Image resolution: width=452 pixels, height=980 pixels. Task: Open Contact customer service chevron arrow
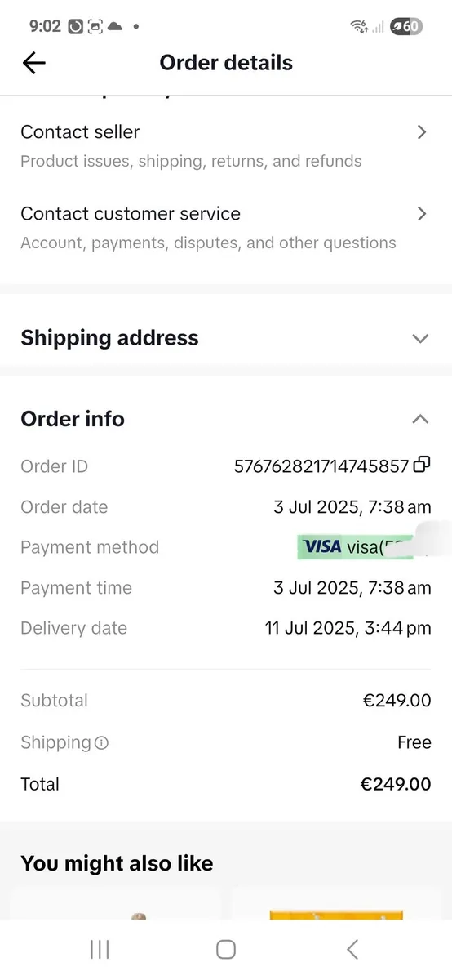pyautogui.click(x=422, y=214)
